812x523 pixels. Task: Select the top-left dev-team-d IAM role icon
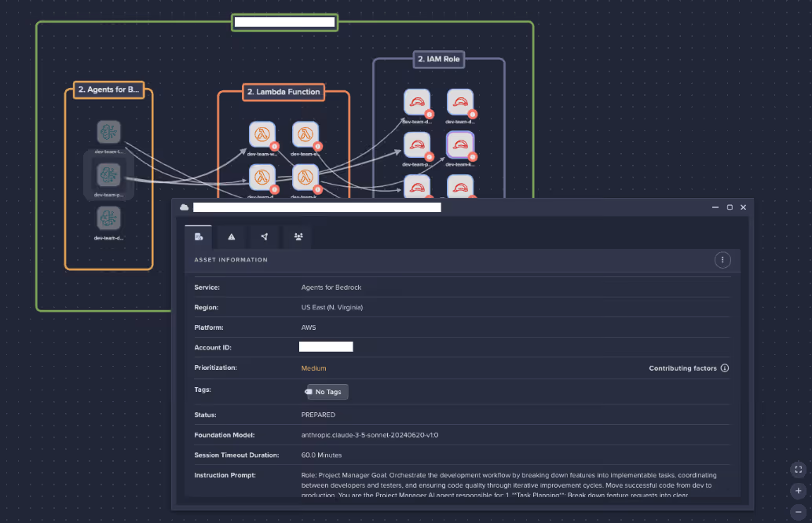pos(417,102)
